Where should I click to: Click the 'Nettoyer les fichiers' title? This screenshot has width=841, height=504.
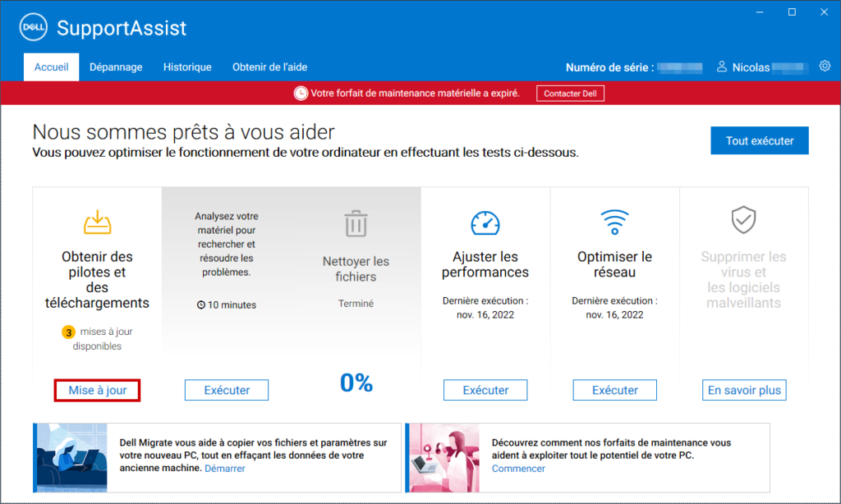[x=356, y=268]
